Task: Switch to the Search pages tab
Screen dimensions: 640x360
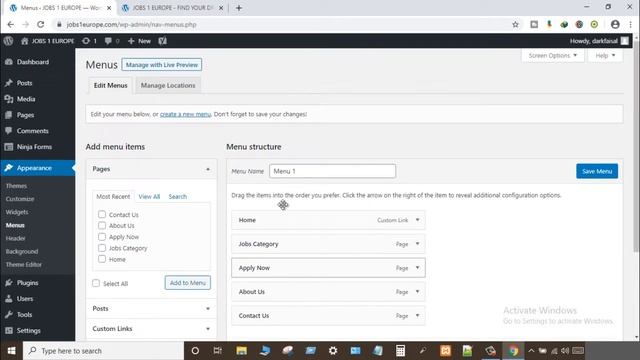Action: (x=178, y=196)
